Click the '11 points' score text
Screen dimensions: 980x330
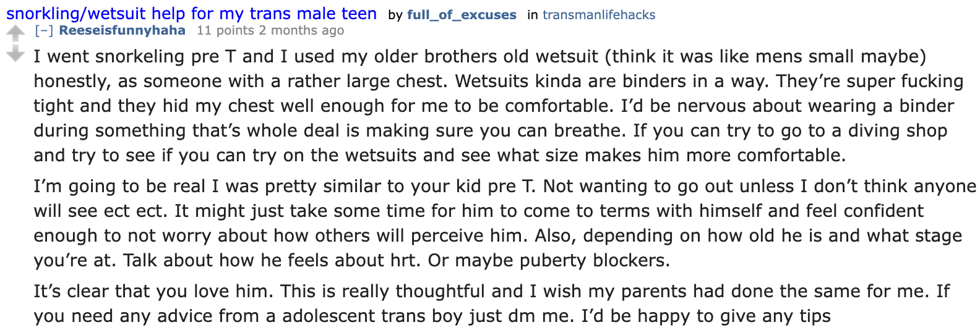[225, 30]
